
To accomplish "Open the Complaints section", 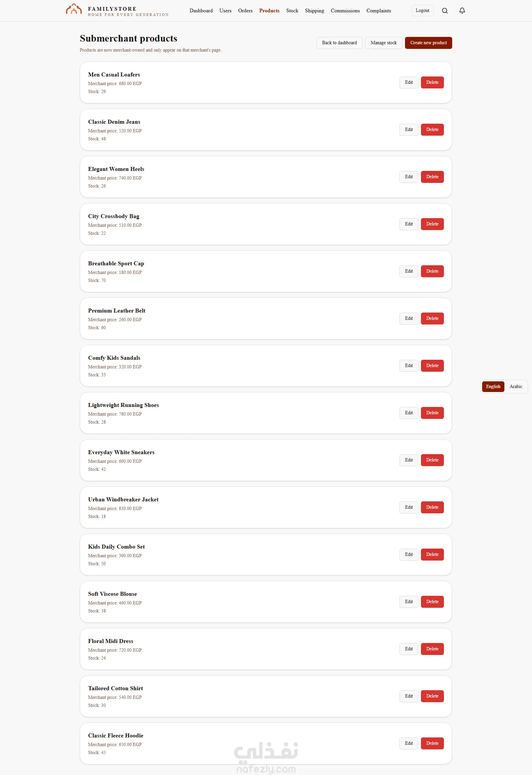I will [379, 11].
